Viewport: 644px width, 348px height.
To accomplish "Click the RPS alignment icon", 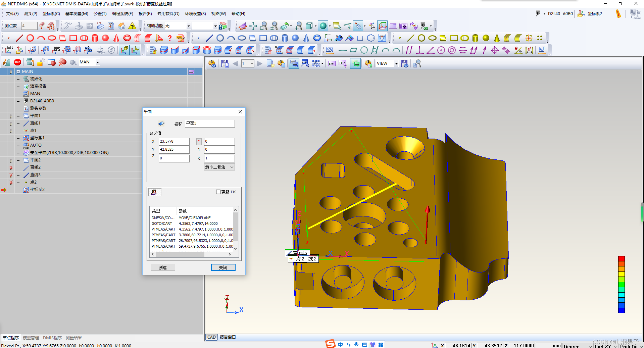I will [x=56, y=50].
